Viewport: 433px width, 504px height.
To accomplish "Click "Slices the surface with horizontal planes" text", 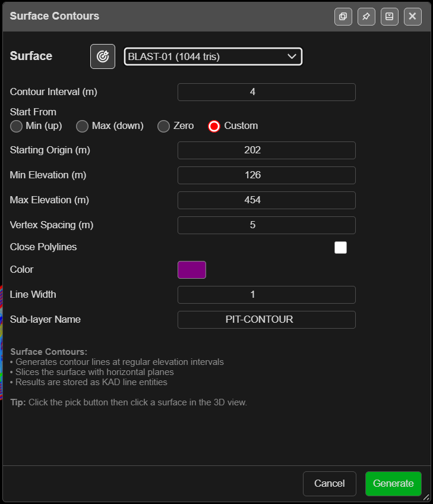I will point(94,372).
